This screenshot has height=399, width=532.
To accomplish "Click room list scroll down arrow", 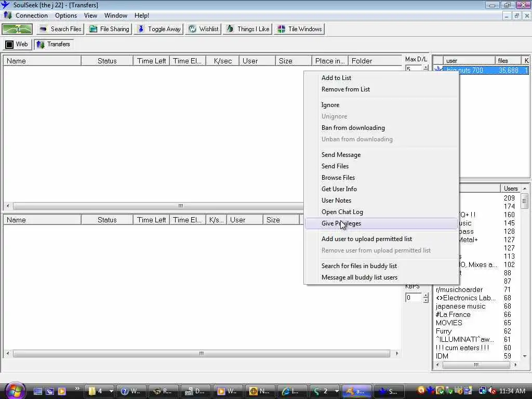I will (x=525, y=356).
